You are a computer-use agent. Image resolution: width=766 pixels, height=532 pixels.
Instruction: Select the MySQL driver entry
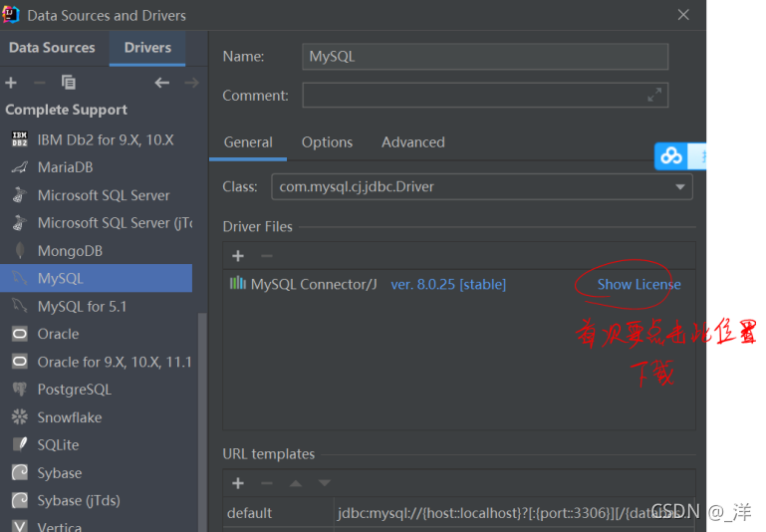click(97, 278)
